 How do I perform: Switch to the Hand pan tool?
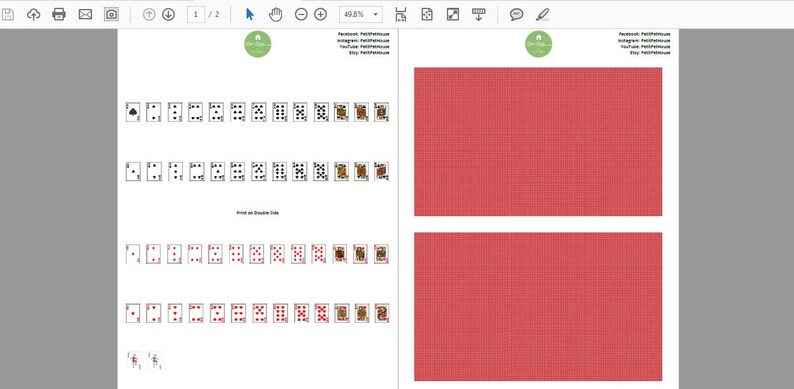coord(275,14)
